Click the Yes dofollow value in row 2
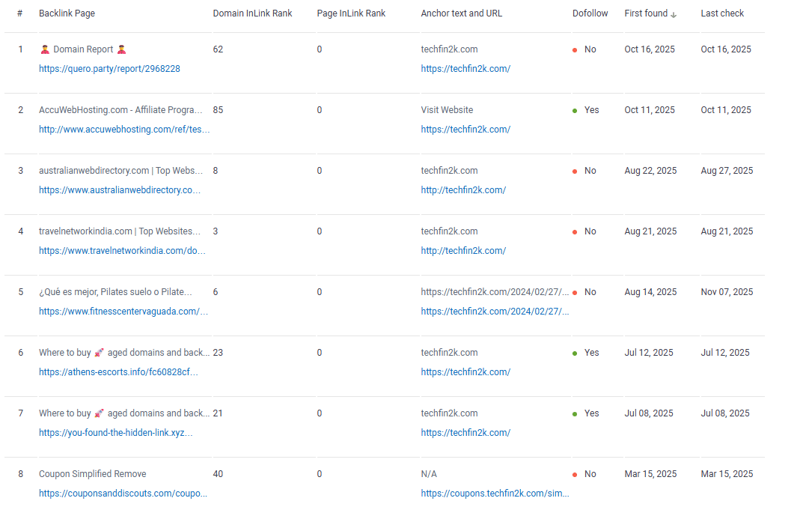The height and width of the screenshot is (522, 812). click(x=591, y=110)
